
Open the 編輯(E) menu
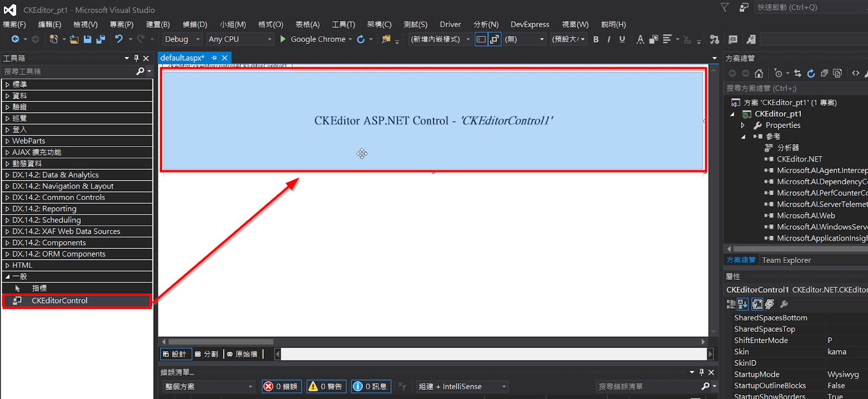[49, 24]
